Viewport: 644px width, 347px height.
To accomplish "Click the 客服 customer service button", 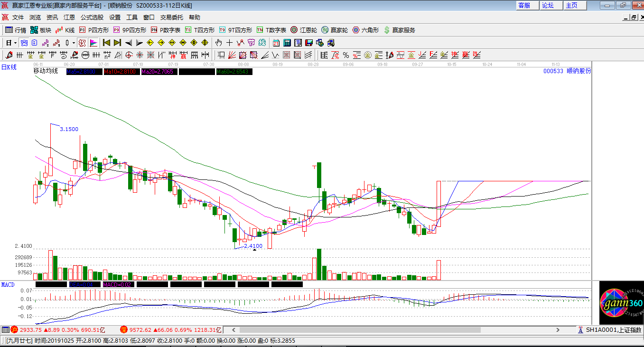I will pos(528,5).
